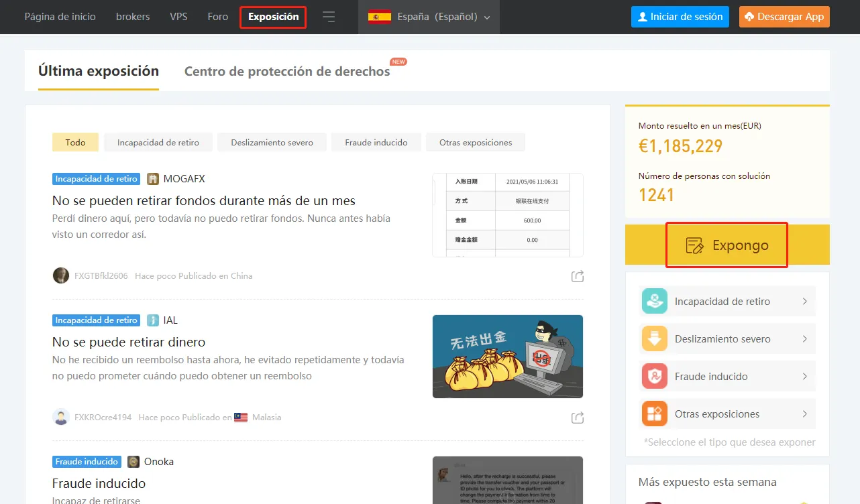Click the Fraude inducido sidebar icon
The image size is (860, 504).
point(655,376)
